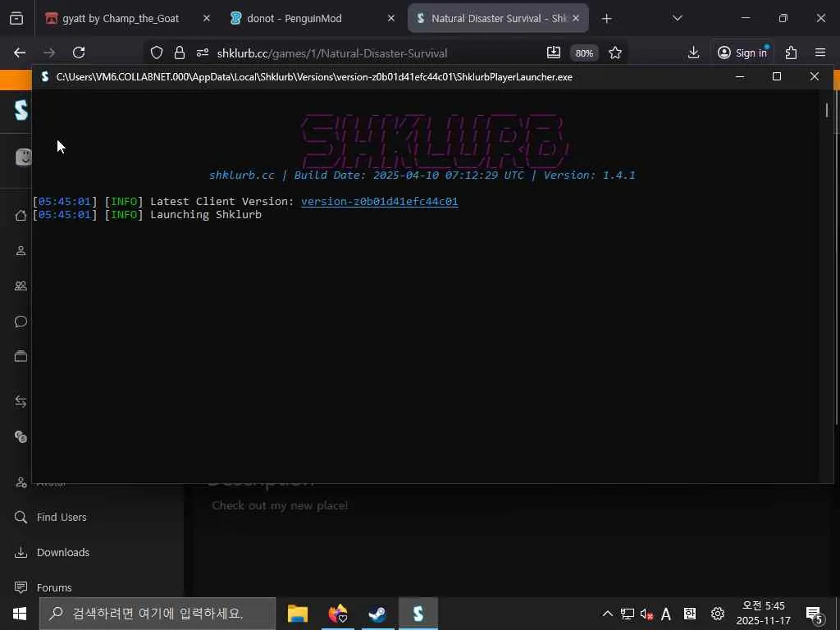Open the Firefox application menu
The height and width of the screenshot is (630, 840).
(820, 52)
